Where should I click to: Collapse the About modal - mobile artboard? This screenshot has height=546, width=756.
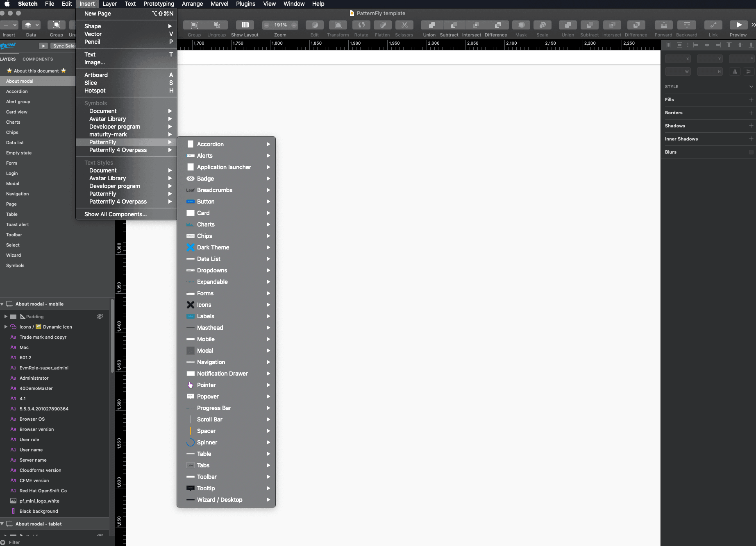tap(2, 304)
